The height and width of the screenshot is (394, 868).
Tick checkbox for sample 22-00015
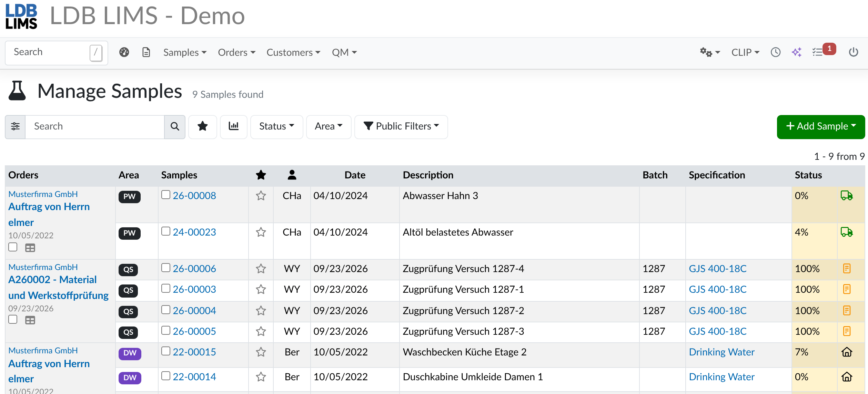166,351
